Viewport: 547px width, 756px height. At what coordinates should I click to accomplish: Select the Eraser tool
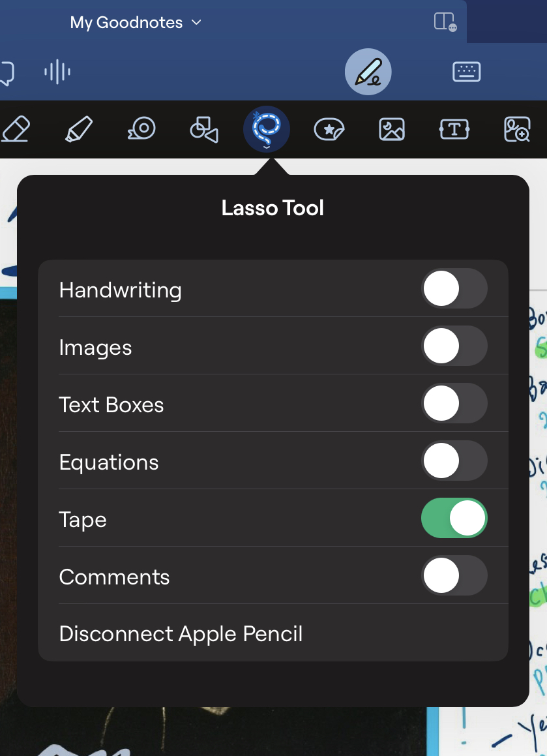(16, 129)
